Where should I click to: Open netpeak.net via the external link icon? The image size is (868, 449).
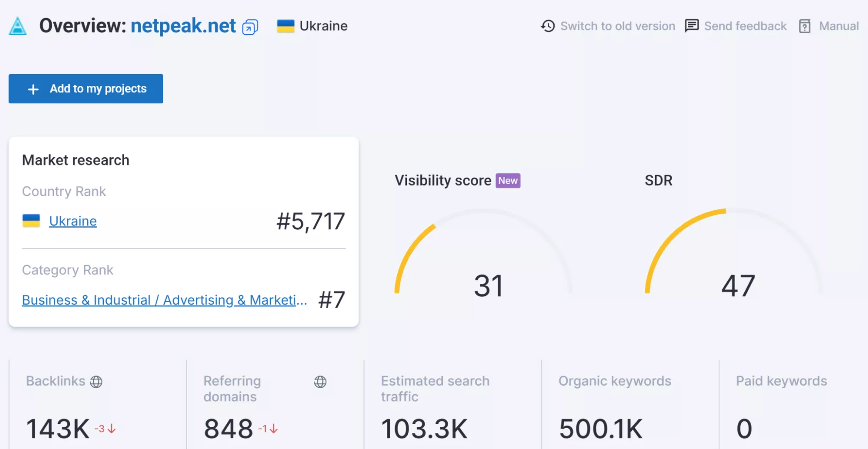click(249, 27)
